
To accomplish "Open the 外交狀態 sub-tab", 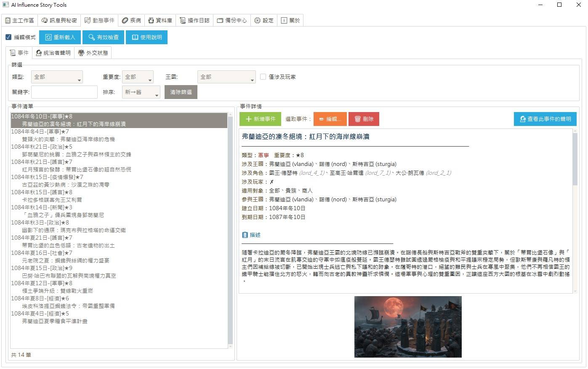I will pyautogui.click(x=93, y=53).
